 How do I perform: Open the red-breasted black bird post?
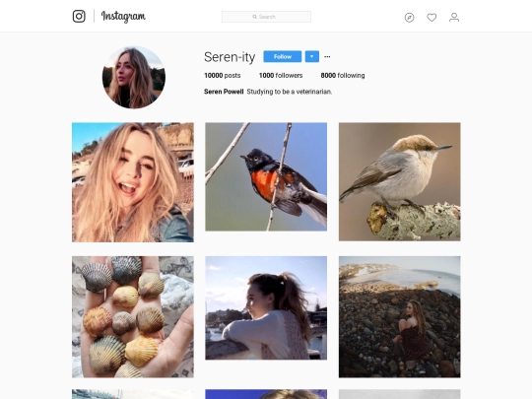(x=266, y=176)
